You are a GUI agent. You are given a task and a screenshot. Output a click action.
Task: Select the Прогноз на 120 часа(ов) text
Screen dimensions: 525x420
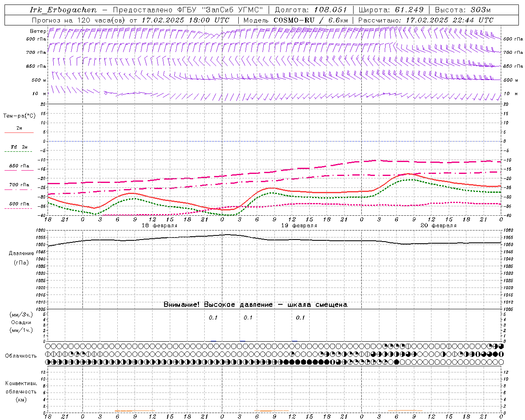click(x=79, y=20)
